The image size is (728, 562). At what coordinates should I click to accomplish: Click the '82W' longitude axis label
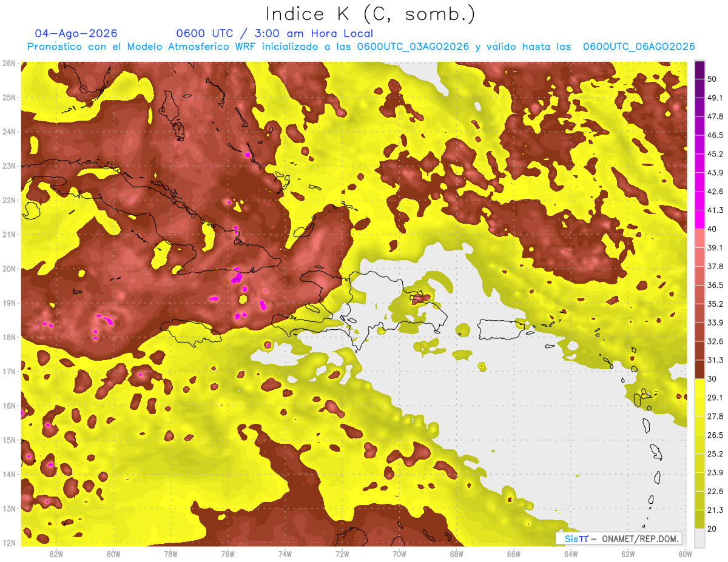click(56, 554)
